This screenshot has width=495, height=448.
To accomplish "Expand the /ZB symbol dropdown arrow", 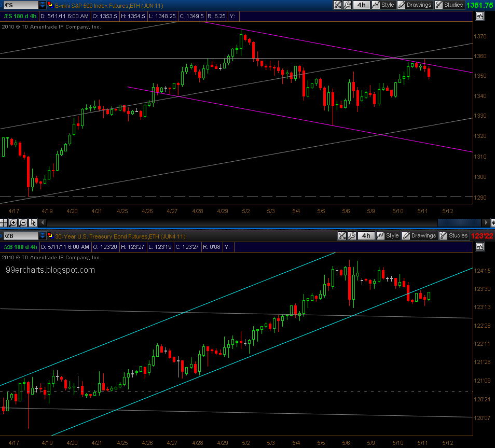I will pos(42,235).
